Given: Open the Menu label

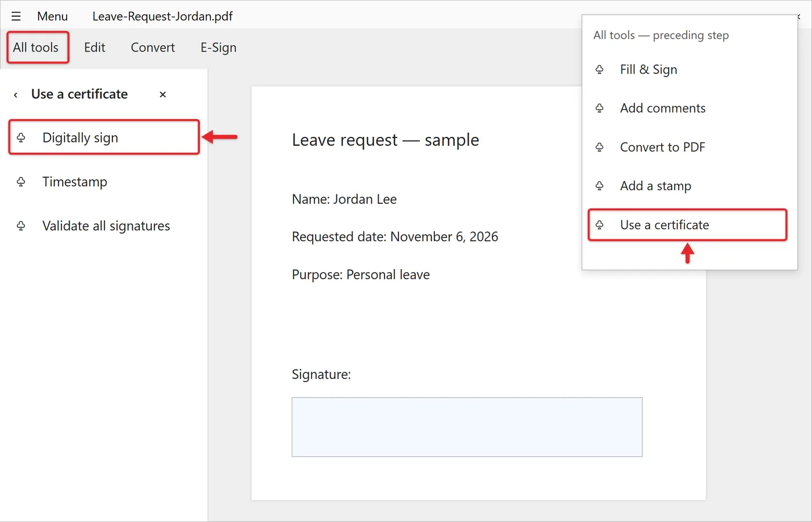Looking at the screenshot, I should click(52, 16).
